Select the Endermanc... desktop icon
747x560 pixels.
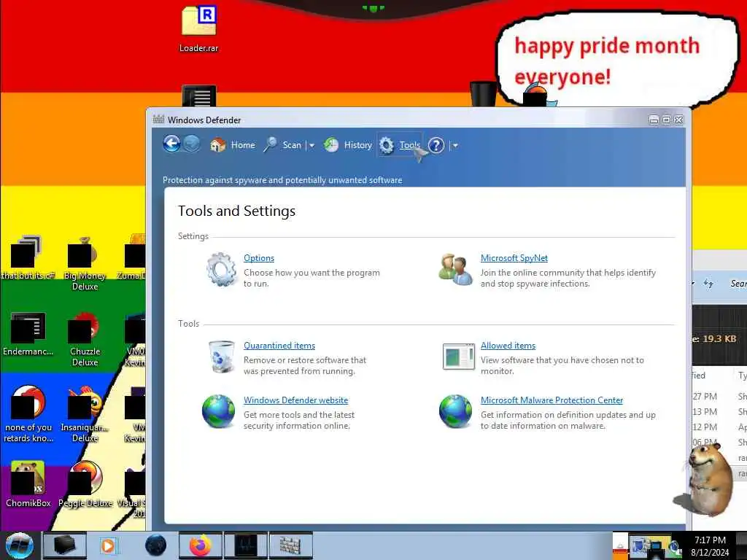[x=28, y=334]
